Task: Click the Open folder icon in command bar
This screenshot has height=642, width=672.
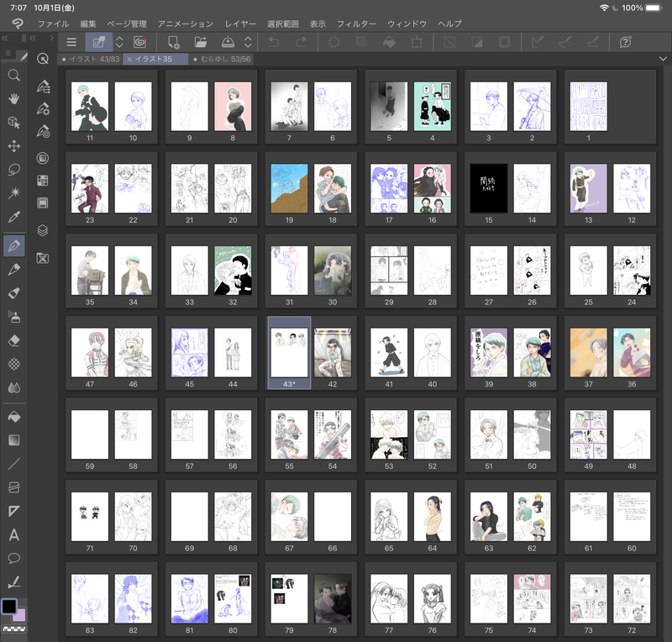Action: point(201,42)
